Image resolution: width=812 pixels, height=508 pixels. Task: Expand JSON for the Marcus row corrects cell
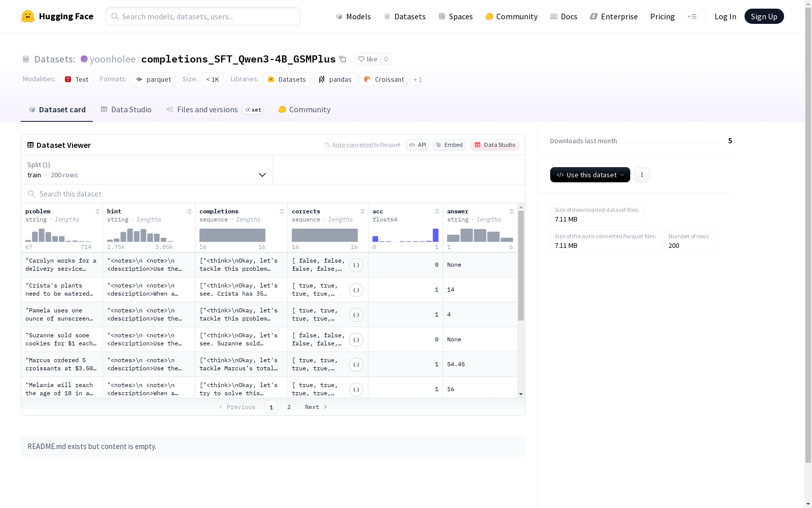coord(356,365)
